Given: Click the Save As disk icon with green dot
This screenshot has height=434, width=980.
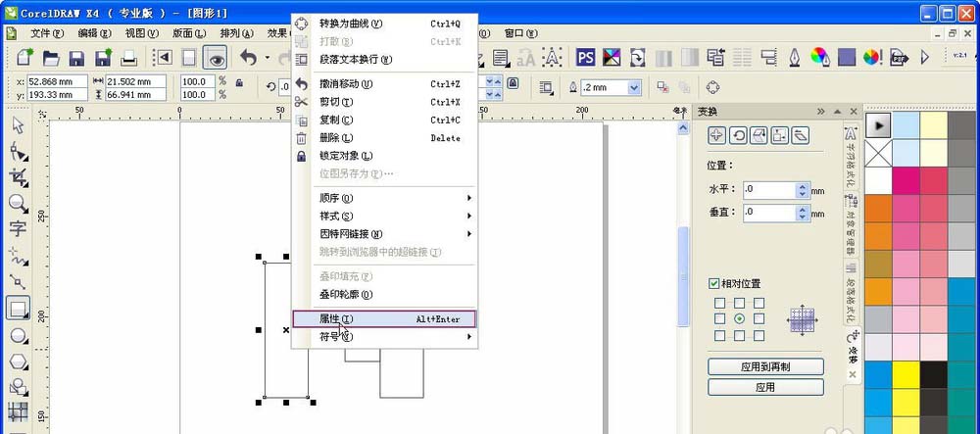Looking at the screenshot, I should 103,58.
